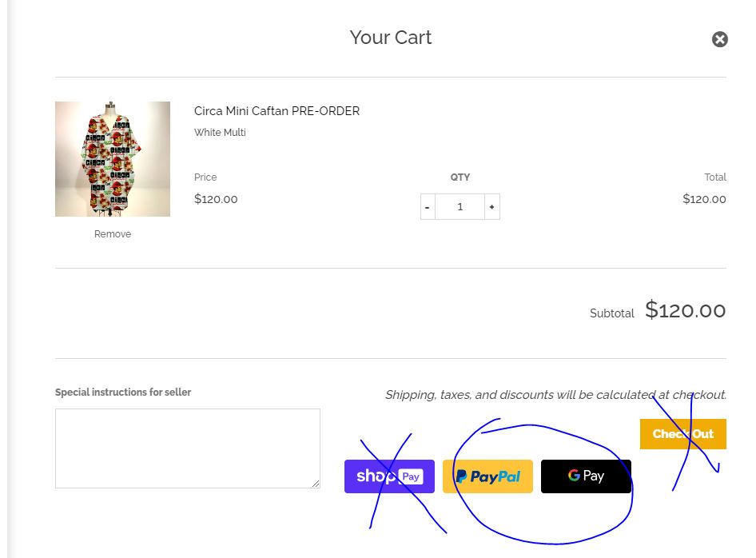Click the item Price $120.00 value
The height and width of the screenshot is (558, 756).
(216, 199)
